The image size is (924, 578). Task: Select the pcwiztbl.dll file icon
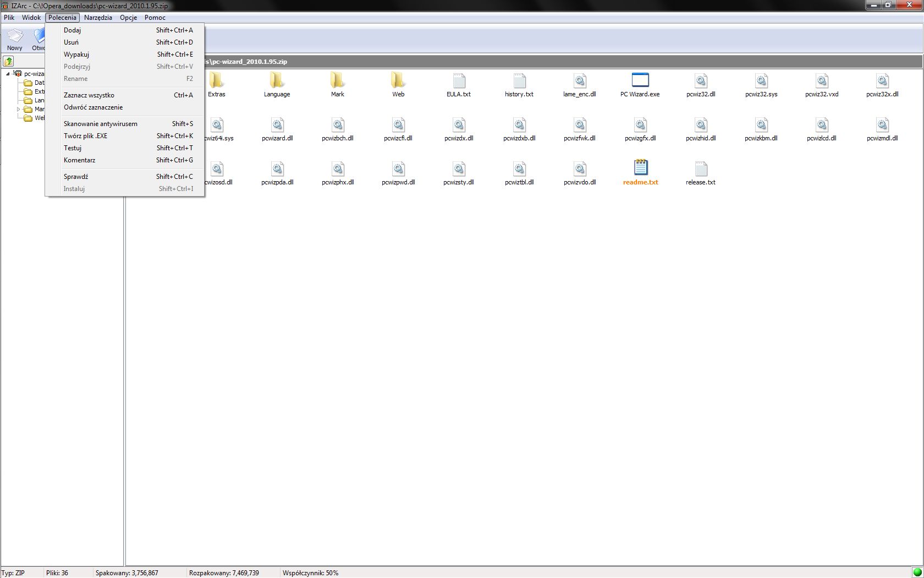point(519,168)
